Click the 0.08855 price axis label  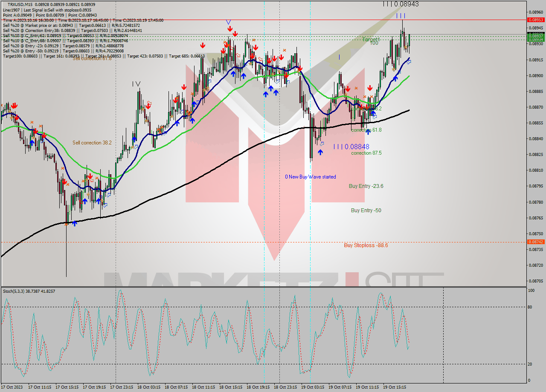coord(536,123)
